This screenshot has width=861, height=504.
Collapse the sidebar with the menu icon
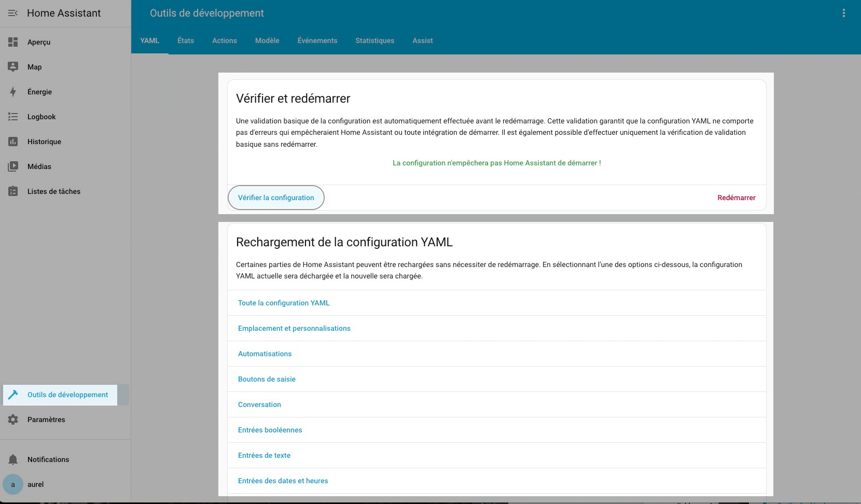coord(13,13)
